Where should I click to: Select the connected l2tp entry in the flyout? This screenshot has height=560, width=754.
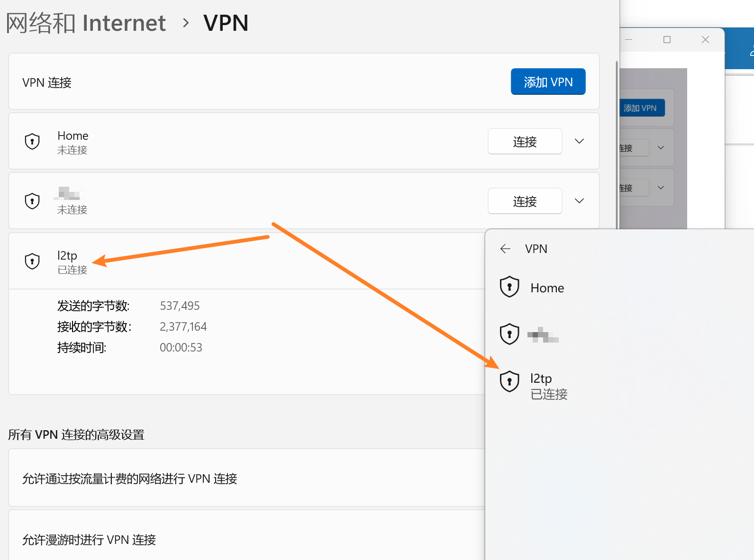(549, 386)
